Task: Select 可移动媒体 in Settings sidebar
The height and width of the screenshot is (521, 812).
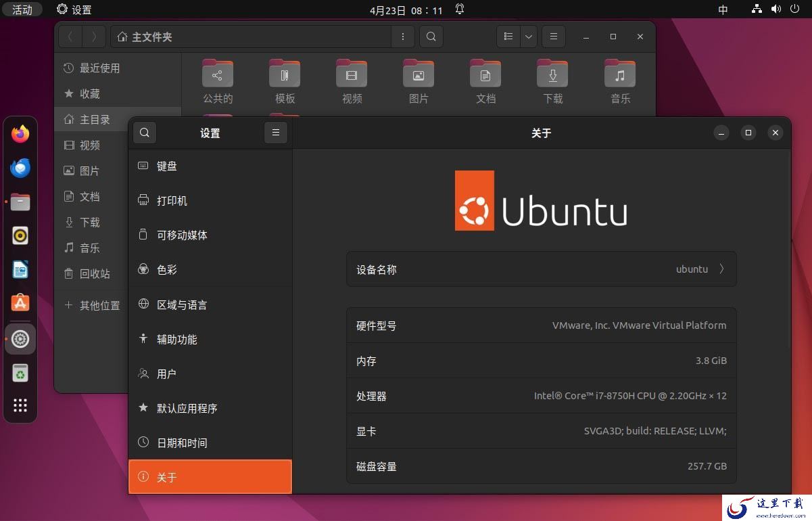Action: (210, 235)
